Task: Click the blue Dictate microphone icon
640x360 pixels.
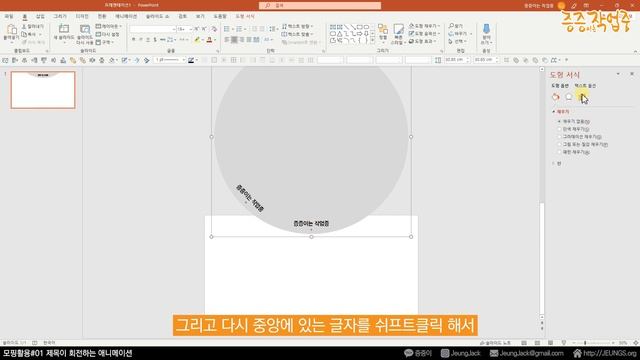Action: 486,29
